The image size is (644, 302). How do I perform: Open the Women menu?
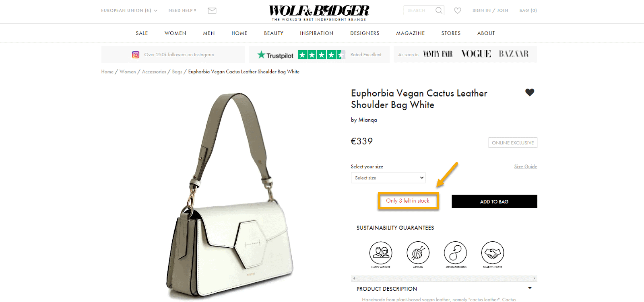[x=175, y=33]
